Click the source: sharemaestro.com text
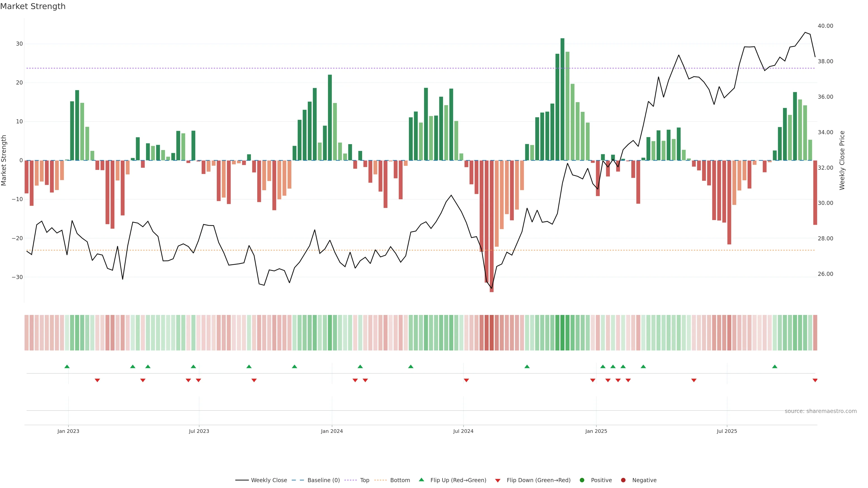 point(821,411)
